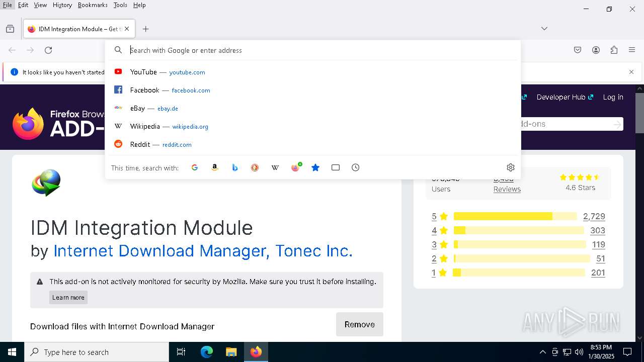Viewport: 644px width, 362px height.
Task: Open search settings gear icon
Action: click(511, 167)
